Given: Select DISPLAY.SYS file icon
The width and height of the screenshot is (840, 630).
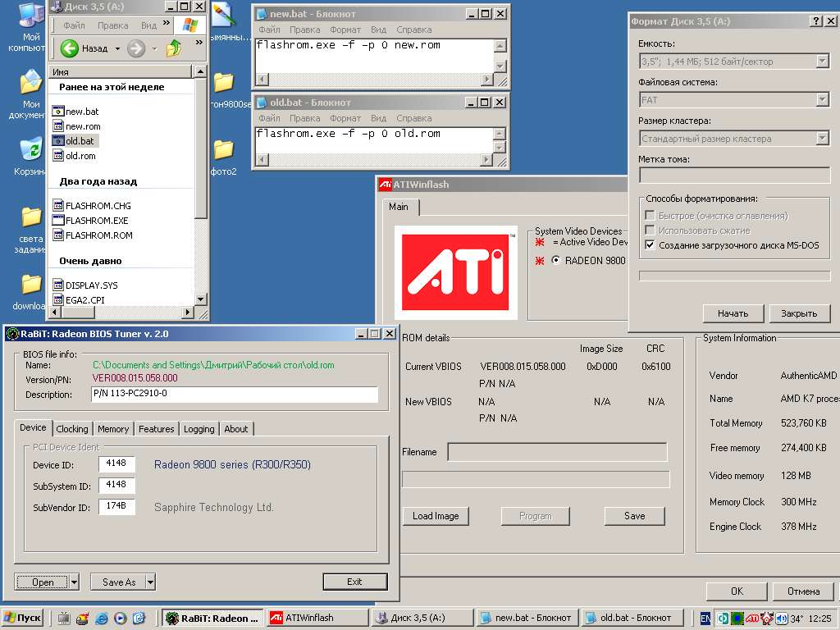Looking at the screenshot, I should (x=58, y=285).
